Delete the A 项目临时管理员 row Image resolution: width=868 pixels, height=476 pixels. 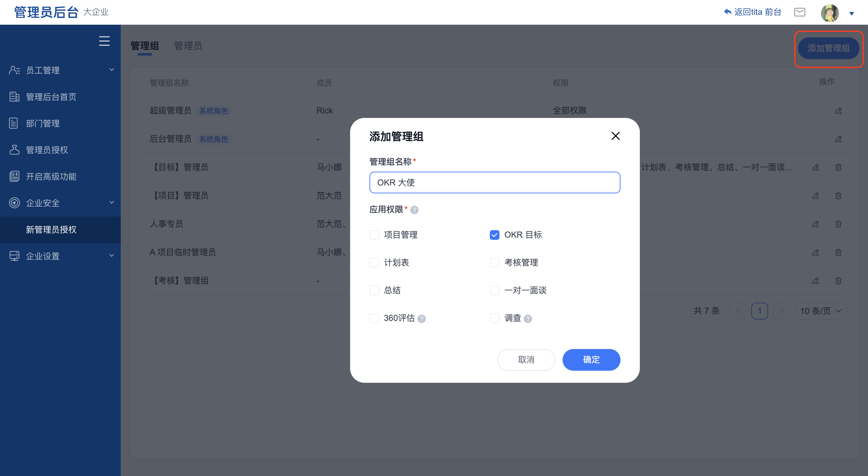coord(838,252)
